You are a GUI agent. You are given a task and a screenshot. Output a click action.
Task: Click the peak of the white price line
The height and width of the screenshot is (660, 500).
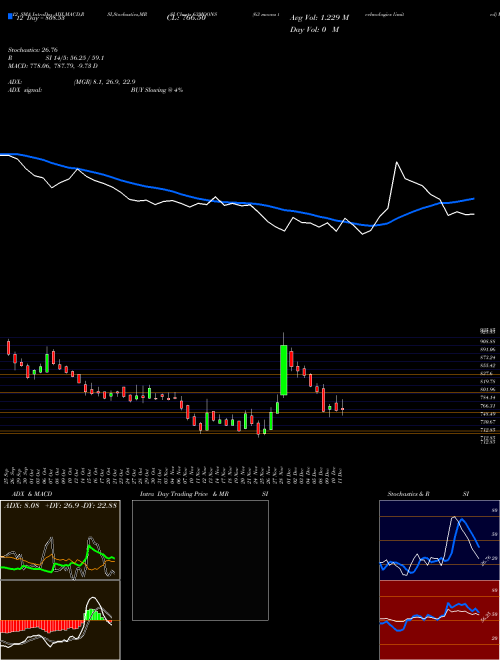(396, 162)
